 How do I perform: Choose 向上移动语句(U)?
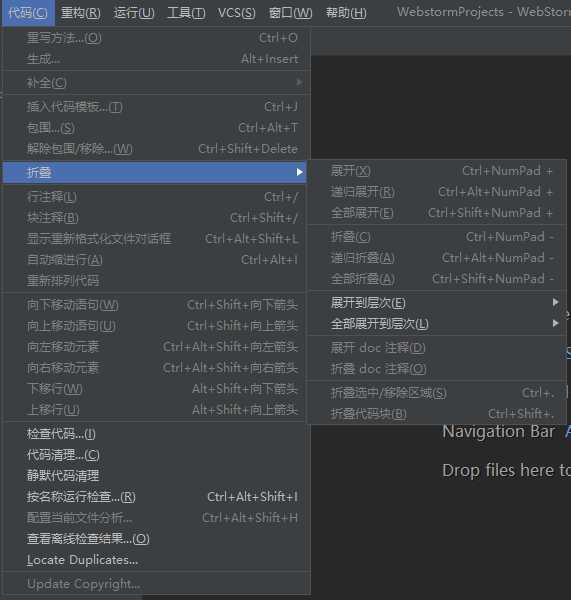tap(155, 326)
